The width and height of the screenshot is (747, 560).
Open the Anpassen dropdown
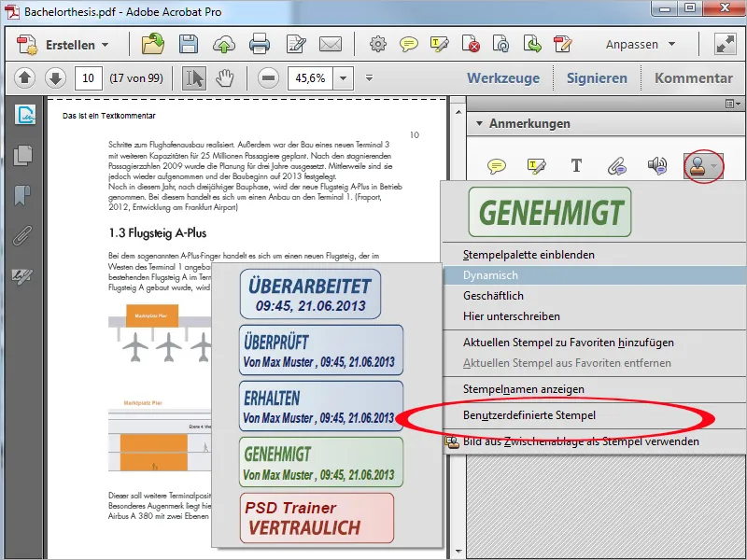[x=641, y=44]
